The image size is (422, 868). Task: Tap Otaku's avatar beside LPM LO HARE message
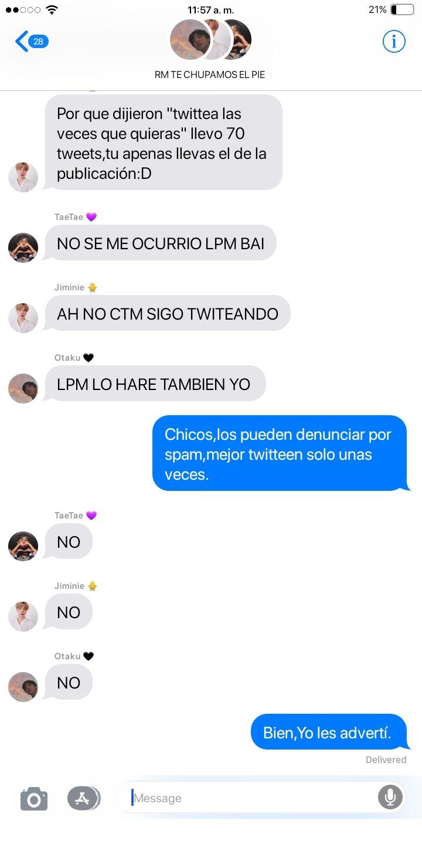[23, 388]
